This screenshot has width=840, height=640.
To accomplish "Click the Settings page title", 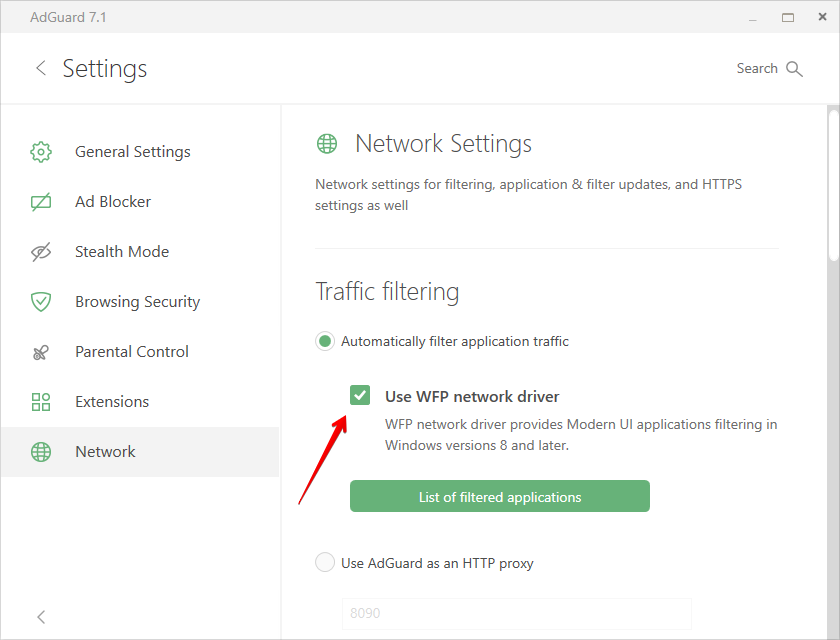I will [x=104, y=69].
